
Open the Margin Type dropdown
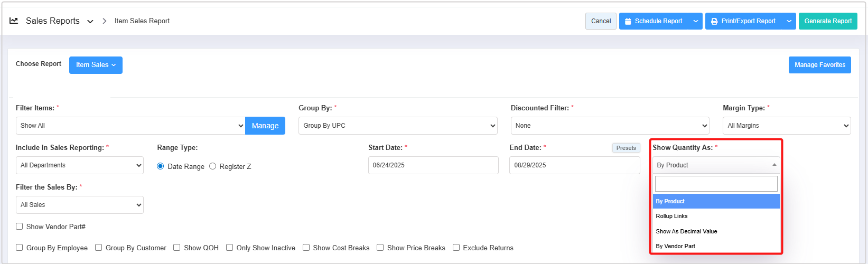pyautogui.click(x=787, y=126)
